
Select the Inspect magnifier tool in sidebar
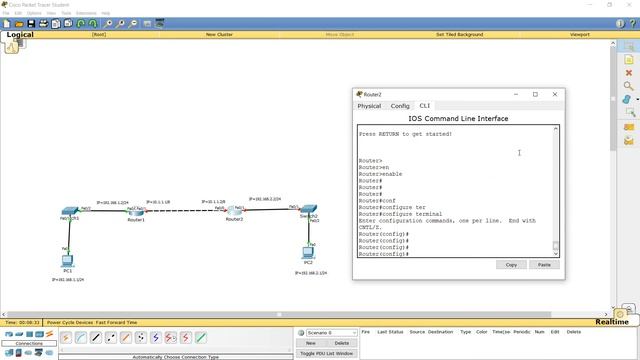click(x=629, y=86)
